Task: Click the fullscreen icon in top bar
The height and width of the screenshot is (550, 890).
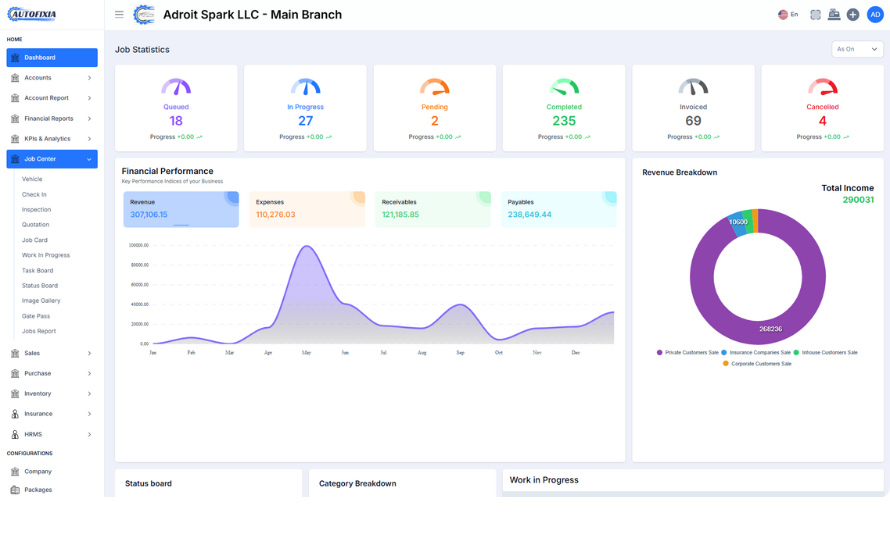Action: [815, 15]
